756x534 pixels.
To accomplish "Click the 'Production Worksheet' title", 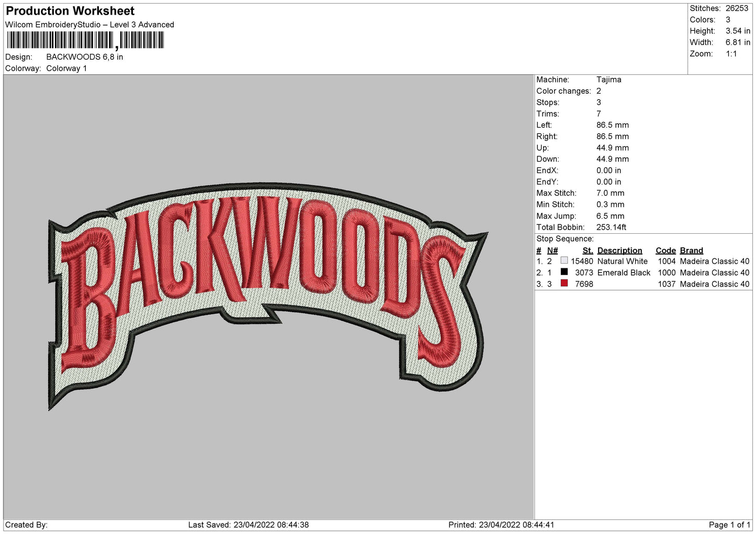I will (70, 11).
